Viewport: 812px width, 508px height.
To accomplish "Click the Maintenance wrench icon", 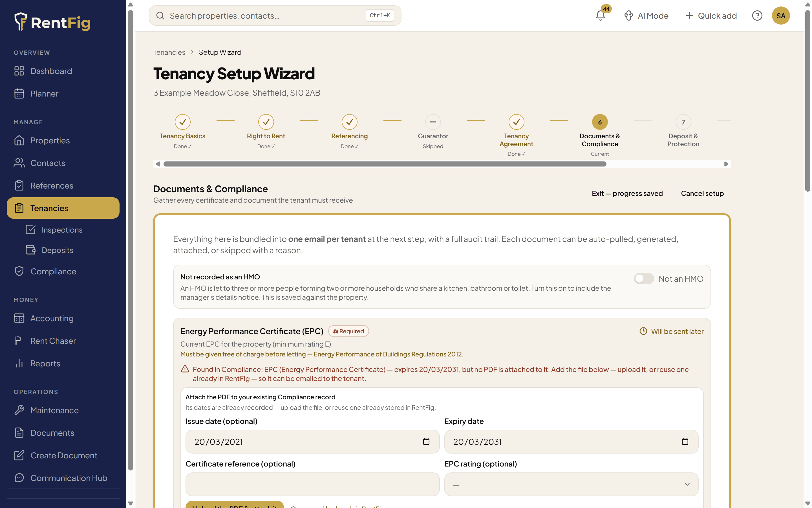I will pos(19,410).
